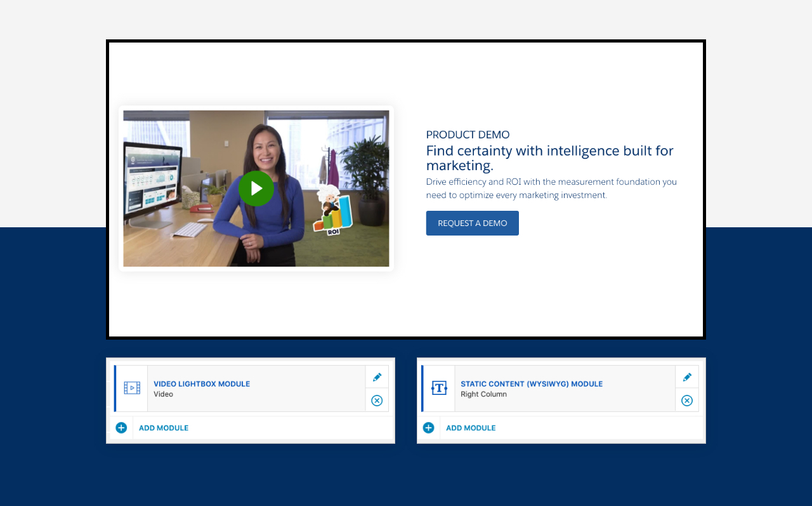This screenshot has height=506, width=812.
Task: Remove the Video Lightbox Module with the X icon
Action: point(377,400)
